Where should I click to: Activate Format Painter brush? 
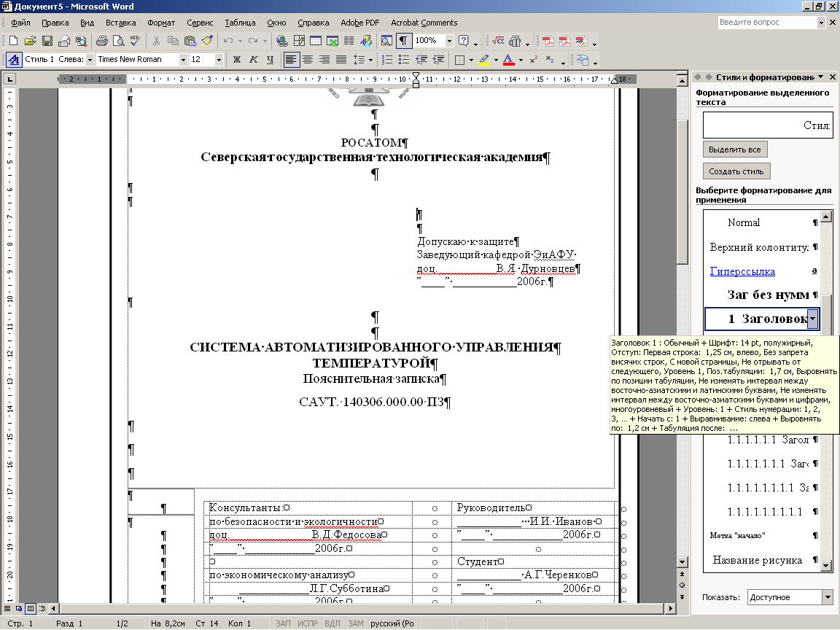(x=207, y=41)
